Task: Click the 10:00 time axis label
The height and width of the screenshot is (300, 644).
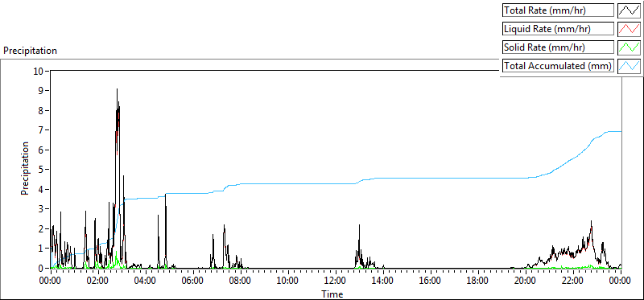Action: click(x=288, y=282)
